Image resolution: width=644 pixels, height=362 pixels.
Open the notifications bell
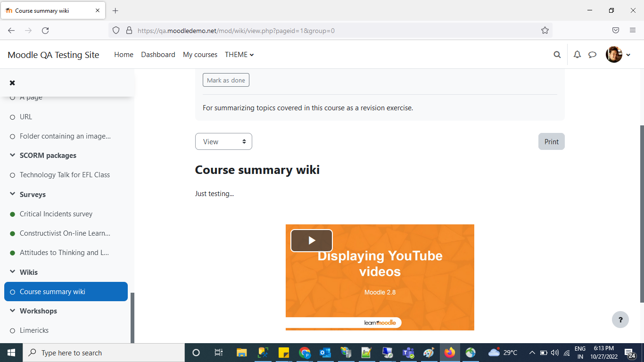pos(577,55)
